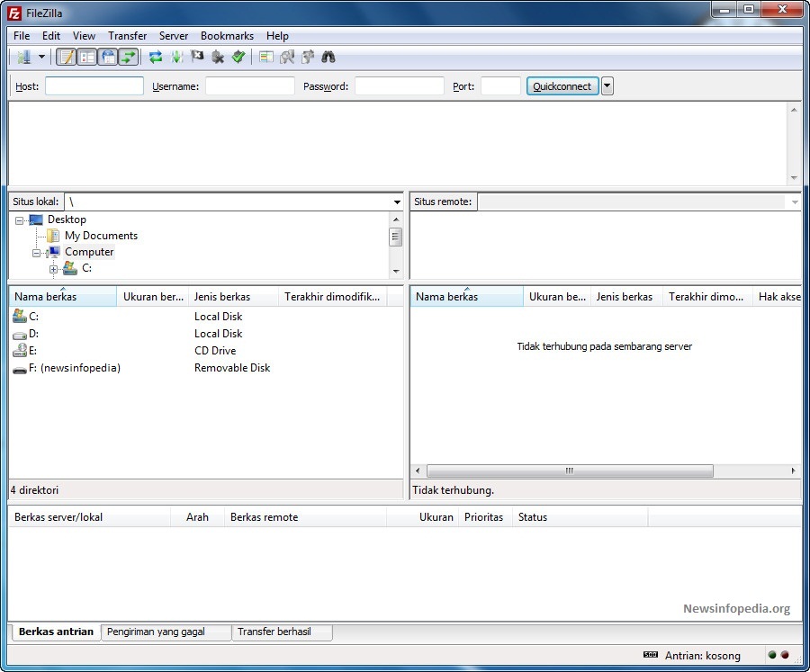Open the View menu
This screenshot has width=810, height=672.
click(x=84, y=36)
